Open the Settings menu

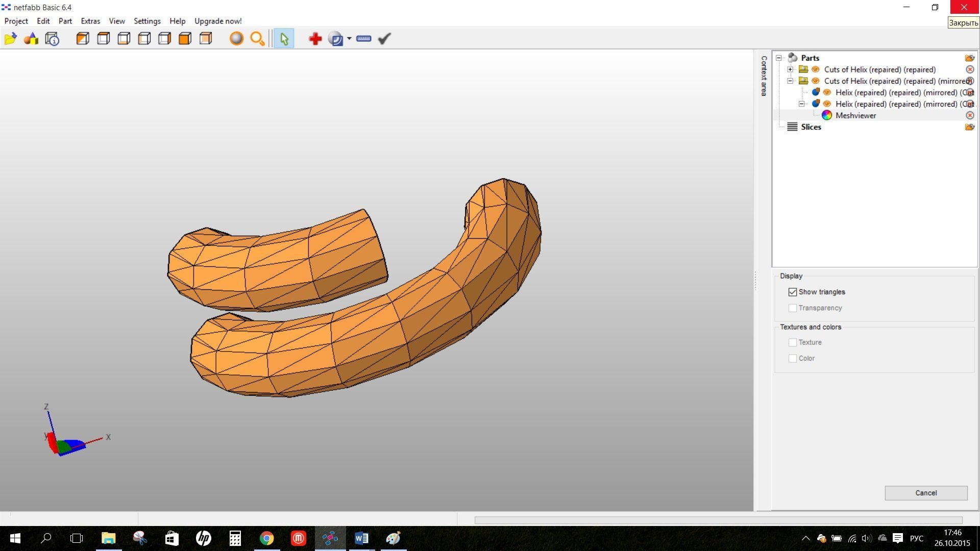pyautogui.click(x=147, y=21)
